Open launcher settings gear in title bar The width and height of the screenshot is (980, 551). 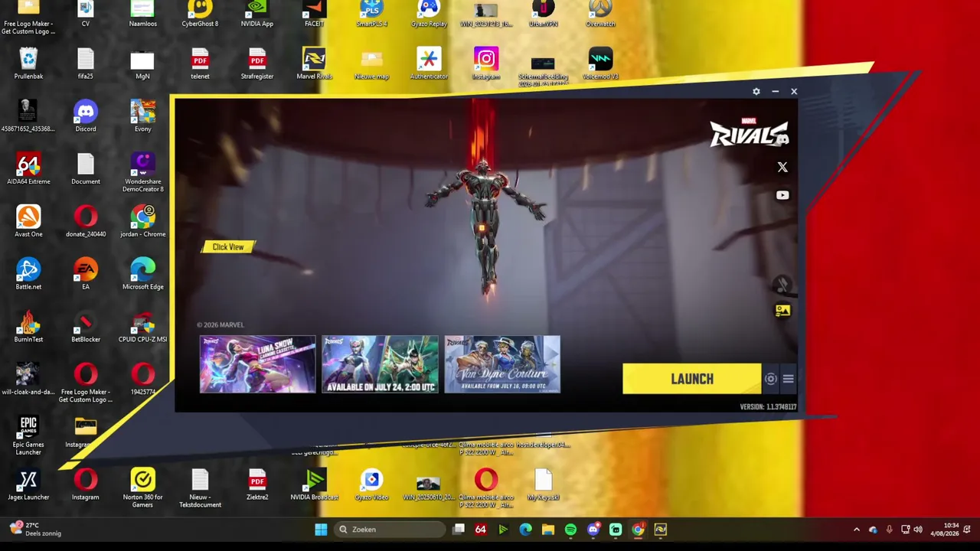coord(756,92)
